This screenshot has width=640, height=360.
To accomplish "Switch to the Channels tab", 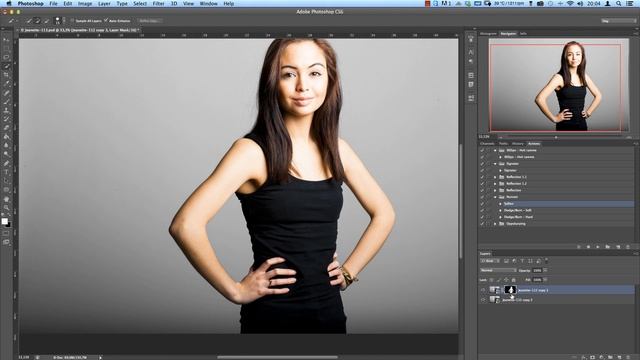I will coord(487,144).
